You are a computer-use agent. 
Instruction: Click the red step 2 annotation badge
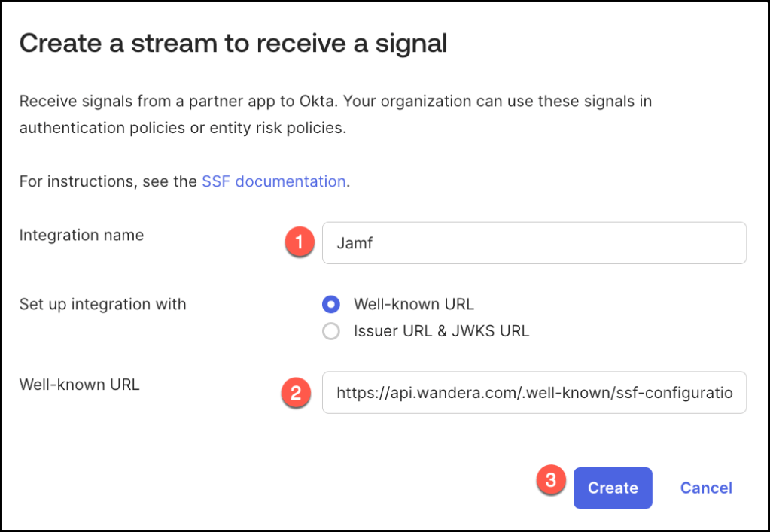click(x=296, y=392)
